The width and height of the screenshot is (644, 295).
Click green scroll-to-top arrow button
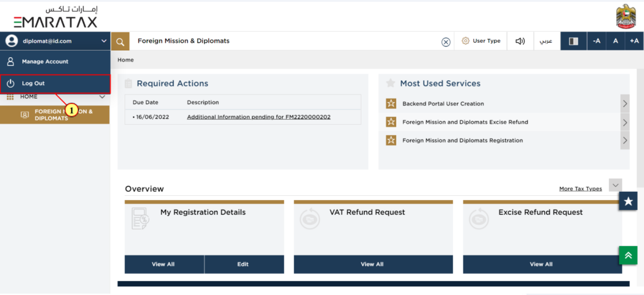(x=628, y=255)
